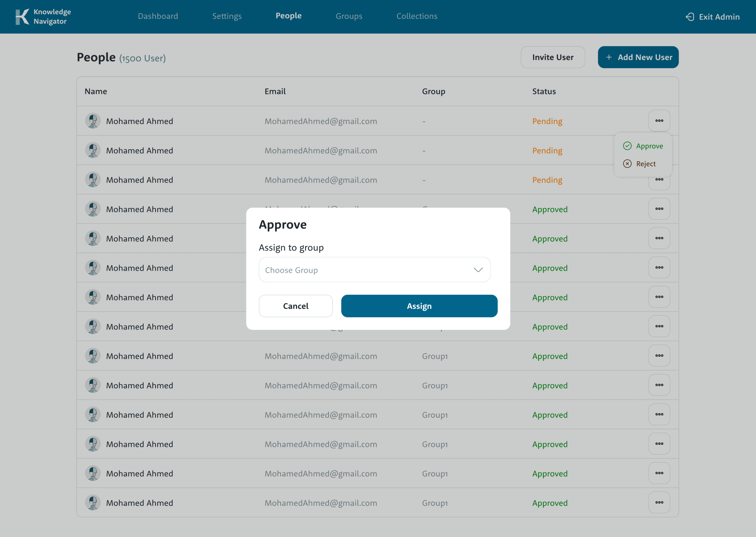The width and height of the screenshot is (756, 537).
Task: Click the Add New User button
Action: pos(638,57)
